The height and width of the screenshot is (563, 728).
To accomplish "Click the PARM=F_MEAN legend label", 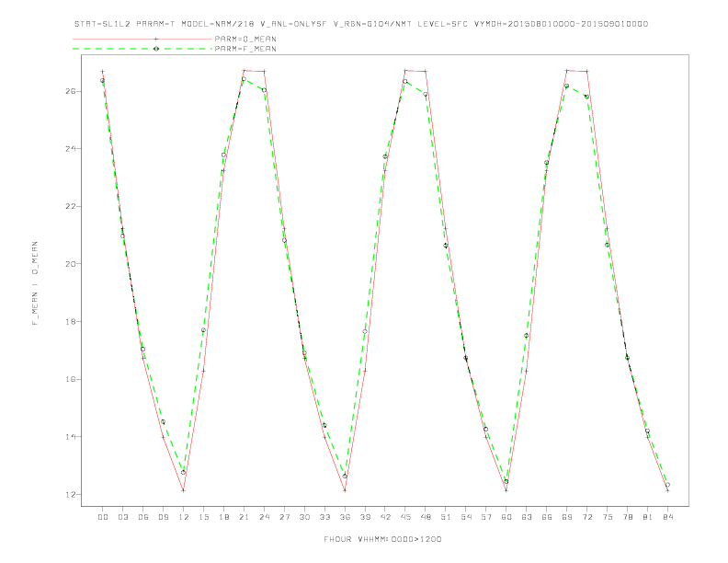I will (x=245, y=49).
